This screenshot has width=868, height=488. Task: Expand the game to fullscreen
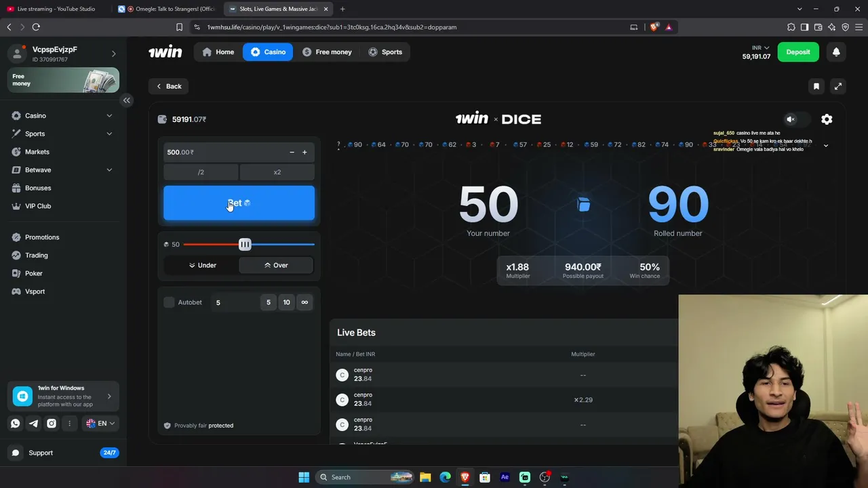coord(838,86)
